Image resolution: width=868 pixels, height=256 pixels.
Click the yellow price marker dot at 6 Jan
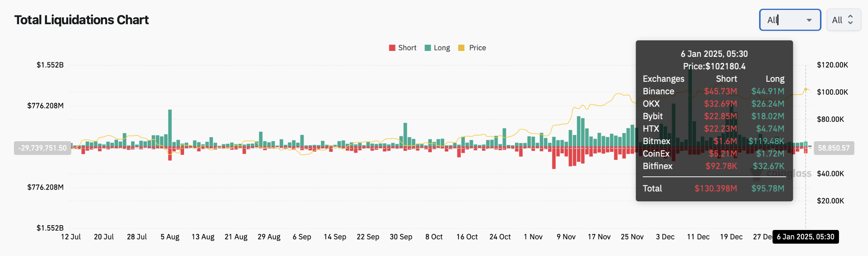click(x=806, y=89)
